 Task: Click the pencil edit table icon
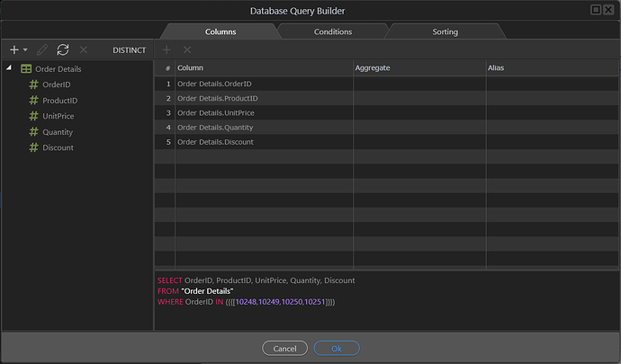41,50
